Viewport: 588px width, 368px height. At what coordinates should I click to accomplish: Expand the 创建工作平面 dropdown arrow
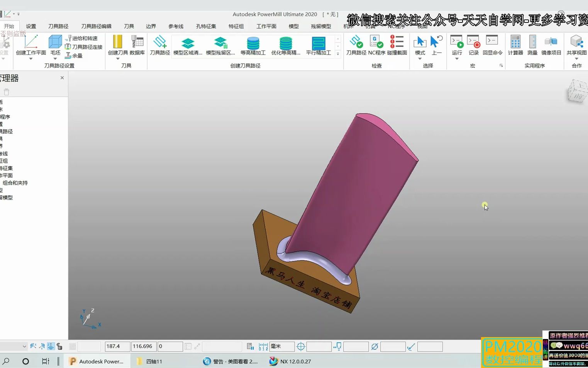[31, 59]
